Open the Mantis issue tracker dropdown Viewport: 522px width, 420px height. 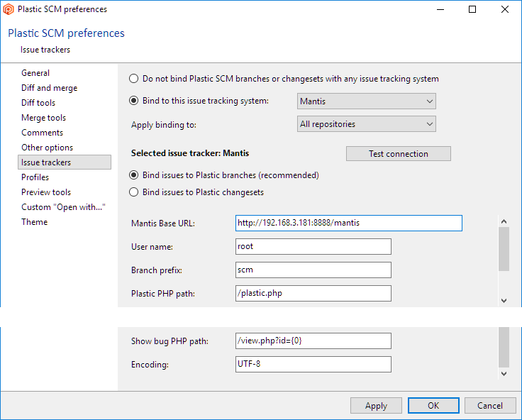click(x=366, y=101)
